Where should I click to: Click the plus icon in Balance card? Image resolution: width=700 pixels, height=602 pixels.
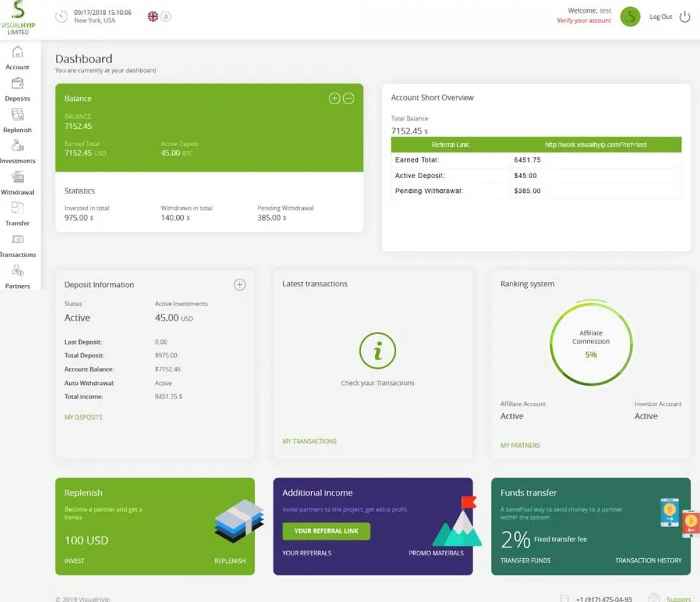pyautogui.click(x=335, y=98)
